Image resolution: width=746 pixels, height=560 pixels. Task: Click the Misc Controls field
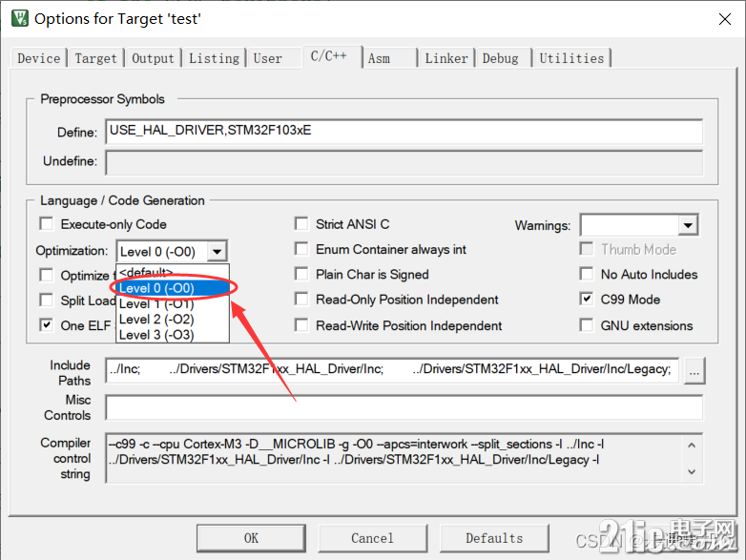[x=404, y=407]
